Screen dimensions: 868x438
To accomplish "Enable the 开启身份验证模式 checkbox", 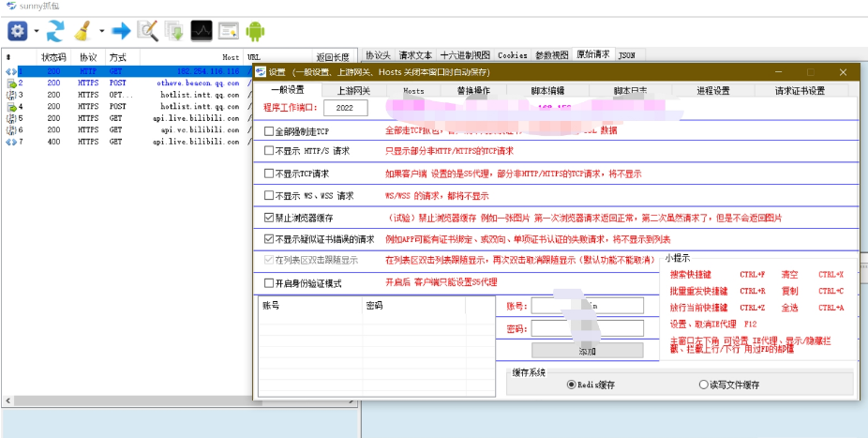I will coord(269,283).
